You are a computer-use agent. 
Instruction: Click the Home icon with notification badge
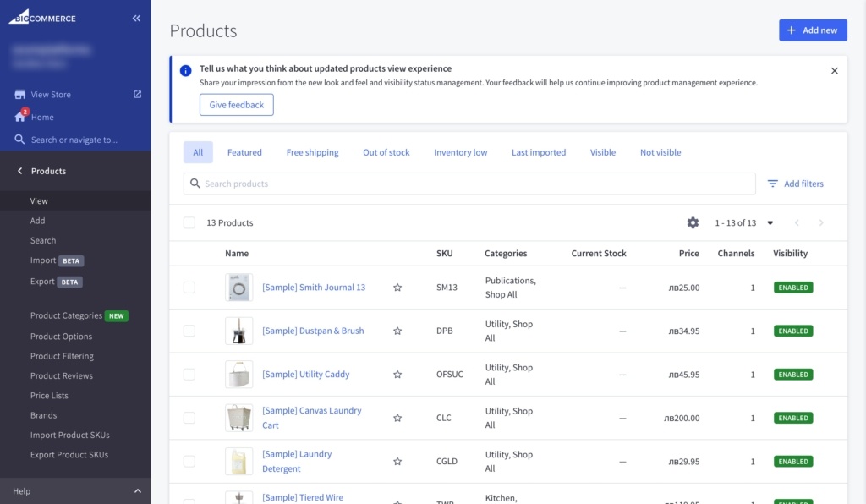[x=19, y=116]
